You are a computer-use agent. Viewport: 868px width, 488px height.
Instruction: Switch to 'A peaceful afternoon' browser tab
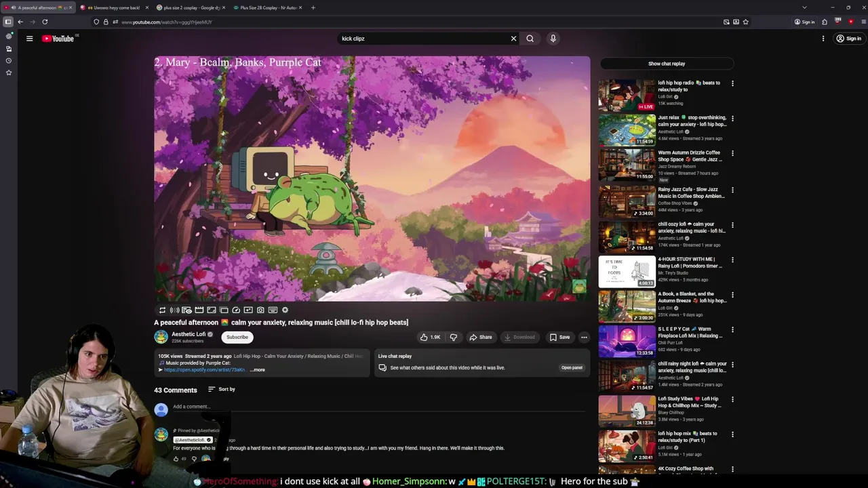point(38,7)
